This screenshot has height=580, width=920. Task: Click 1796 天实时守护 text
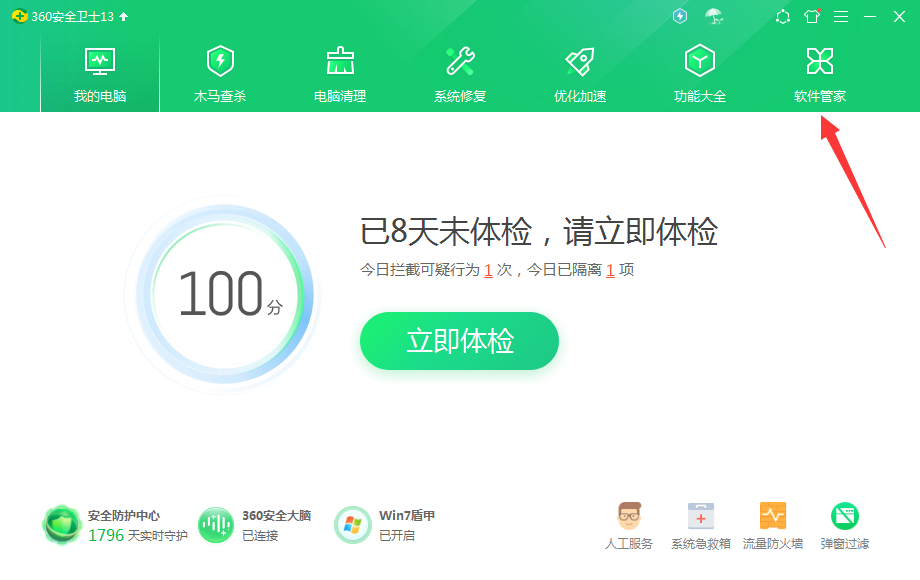[138, 535]
